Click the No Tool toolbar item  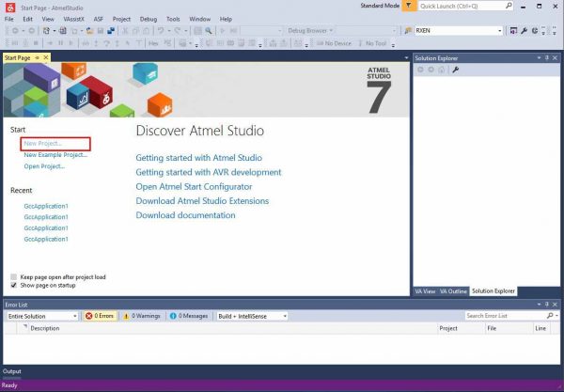[x=372, y=43]
